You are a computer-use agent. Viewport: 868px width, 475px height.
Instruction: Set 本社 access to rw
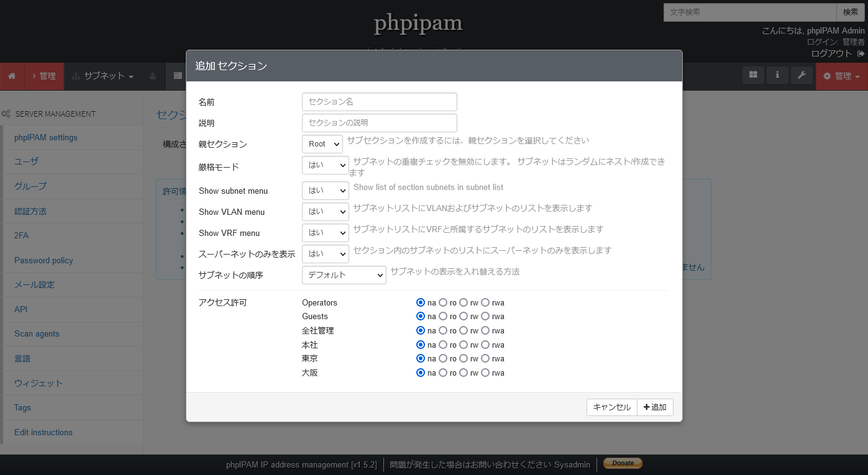click(x=464, y=345)
